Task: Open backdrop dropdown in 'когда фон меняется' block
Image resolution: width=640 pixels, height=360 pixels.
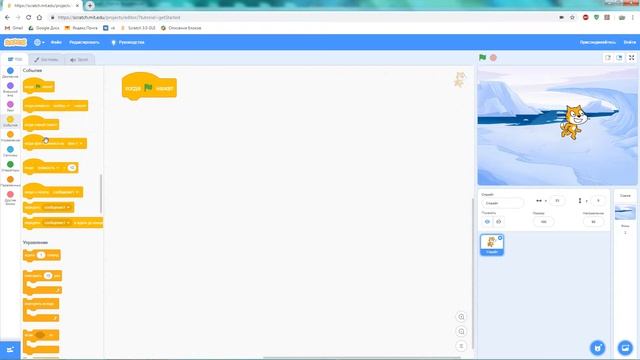Action: click(75, 144)
